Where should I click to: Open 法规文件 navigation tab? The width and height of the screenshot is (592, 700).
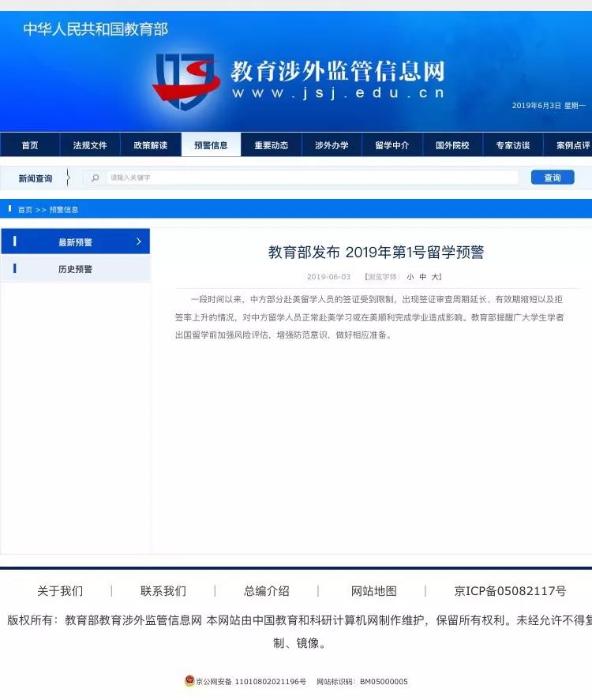pyautogui.click(x=90, y=145)
